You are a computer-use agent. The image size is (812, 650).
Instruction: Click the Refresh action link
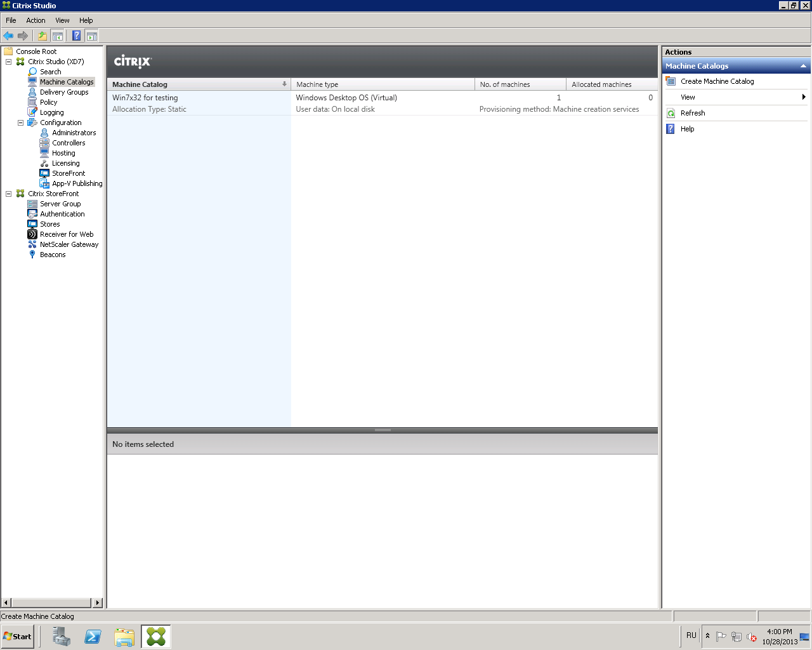pos(693,113)
